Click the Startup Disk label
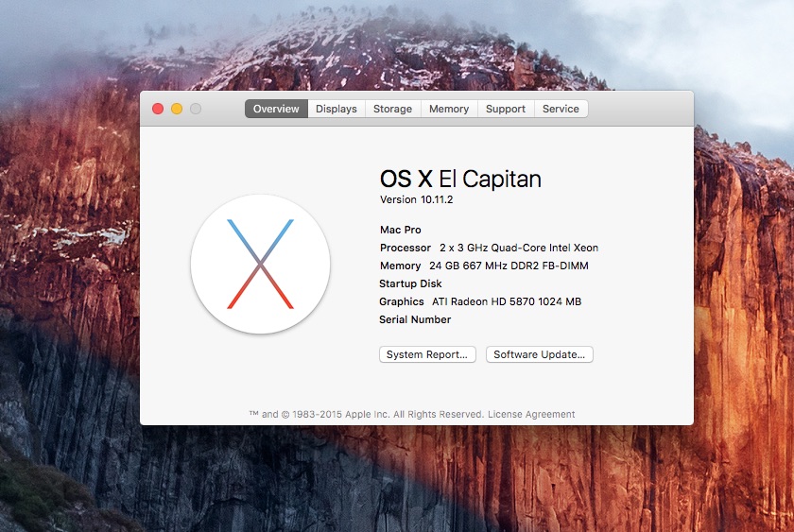 410,283
